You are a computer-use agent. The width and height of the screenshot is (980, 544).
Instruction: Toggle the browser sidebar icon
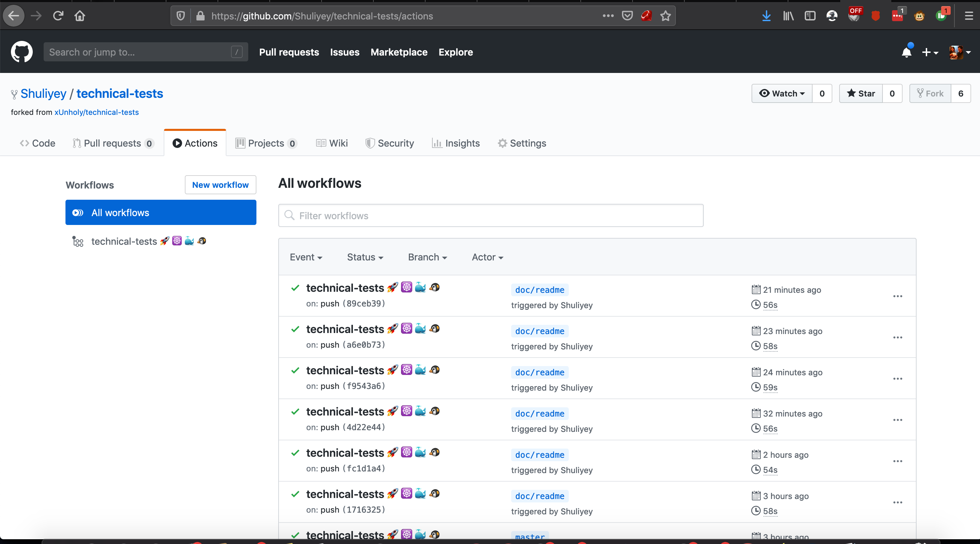(x=810, y=16)
